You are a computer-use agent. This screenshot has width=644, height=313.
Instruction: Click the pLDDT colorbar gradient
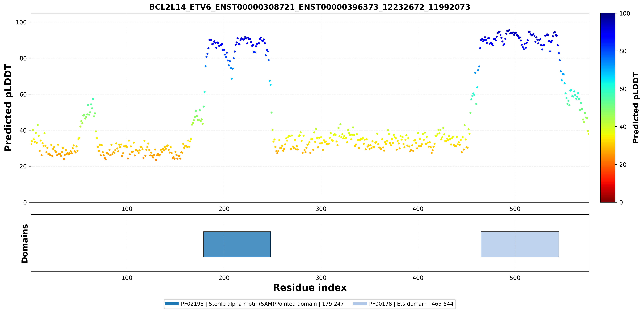click(608, 108)
